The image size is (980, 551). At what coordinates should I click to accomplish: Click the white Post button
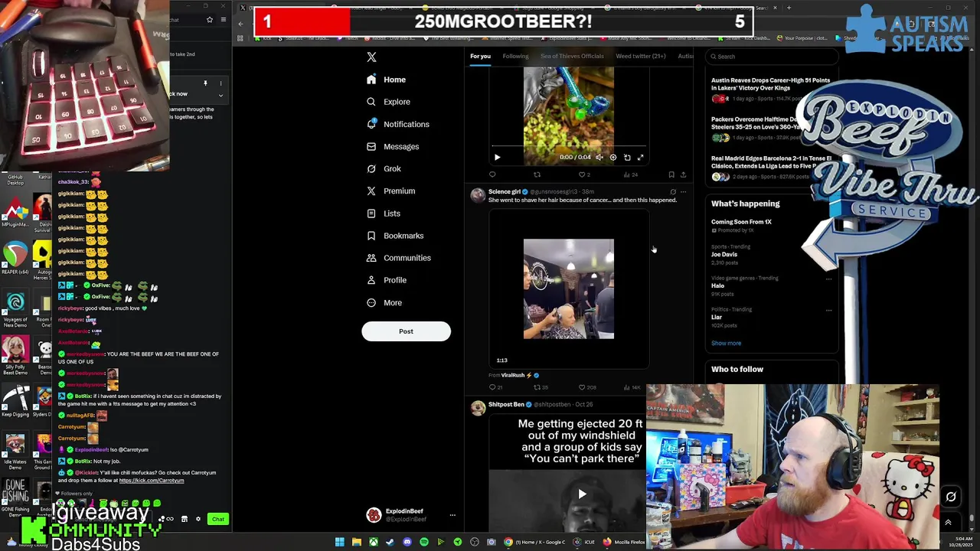406,331
